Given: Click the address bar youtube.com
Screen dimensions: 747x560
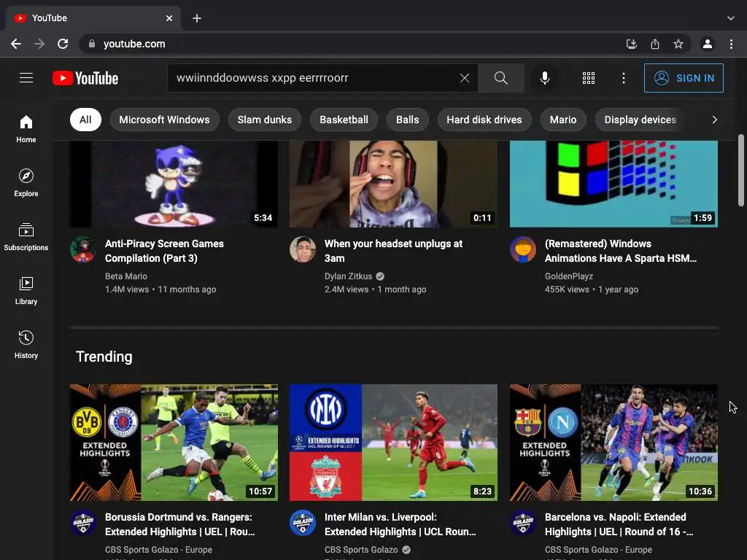Looking at the screenshot, I should (134, 44).
